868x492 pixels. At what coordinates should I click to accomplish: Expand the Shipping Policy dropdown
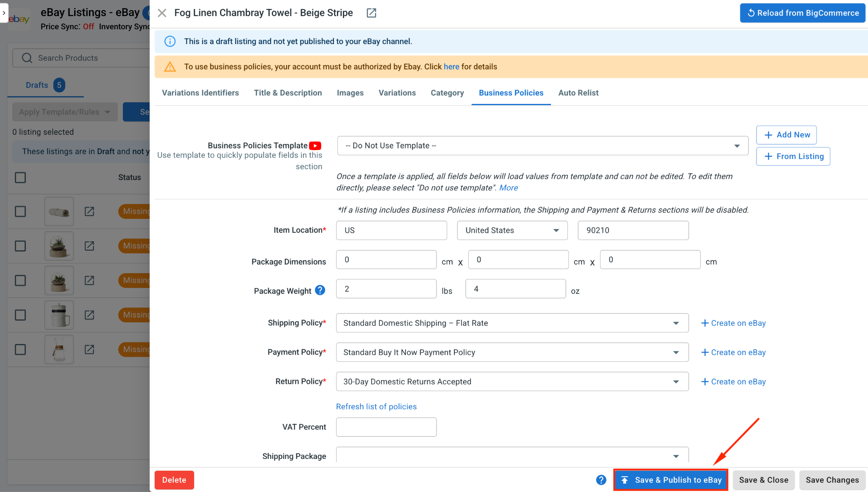click(512, 323)
